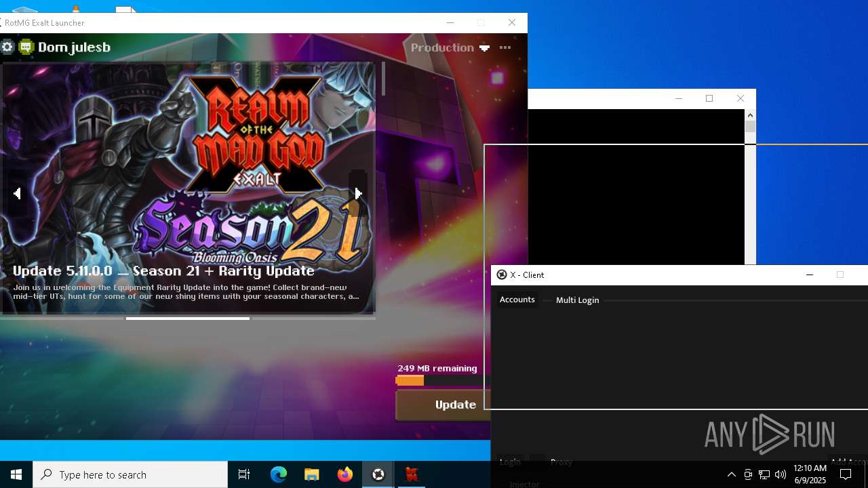Open the Action Center notifications icon
The image size is (868, 488).
[846, 474]
